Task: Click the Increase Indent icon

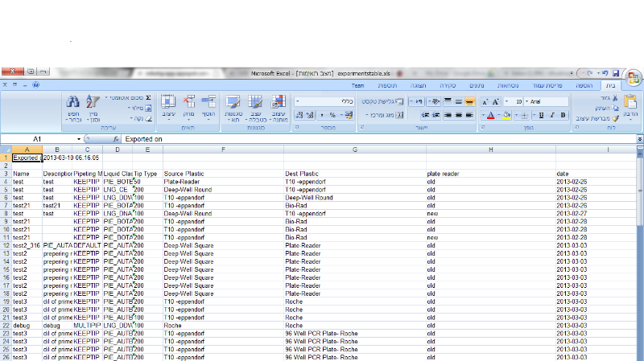Action: 426,115
